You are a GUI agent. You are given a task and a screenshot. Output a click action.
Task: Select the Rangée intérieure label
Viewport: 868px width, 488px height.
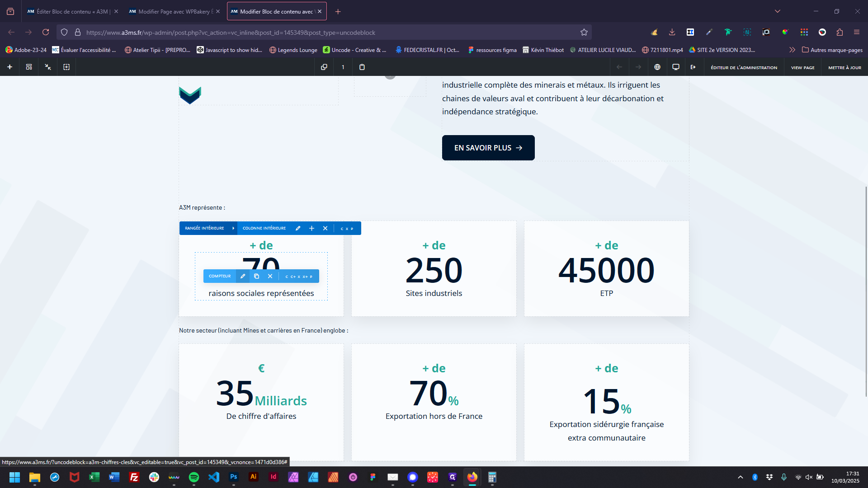[x=204, y=228]
